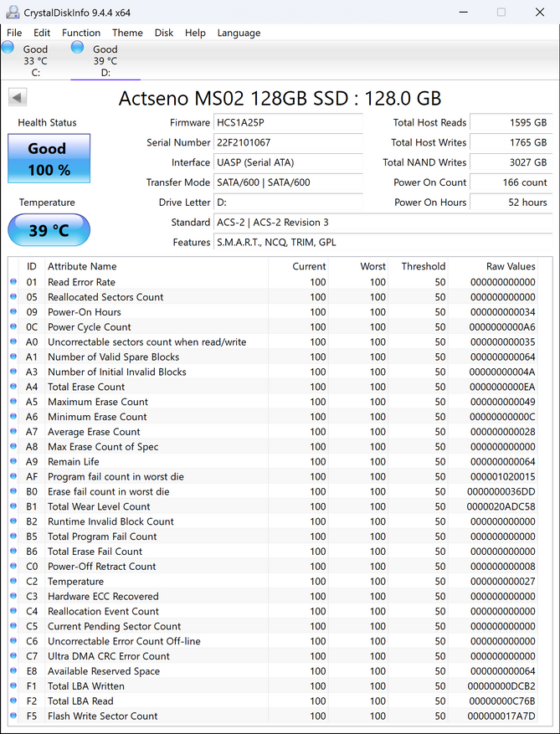Screen dimensions: 560x734
Task: Click status dot of Number of Valid Spare Blocks
Action: pos(13,357)
